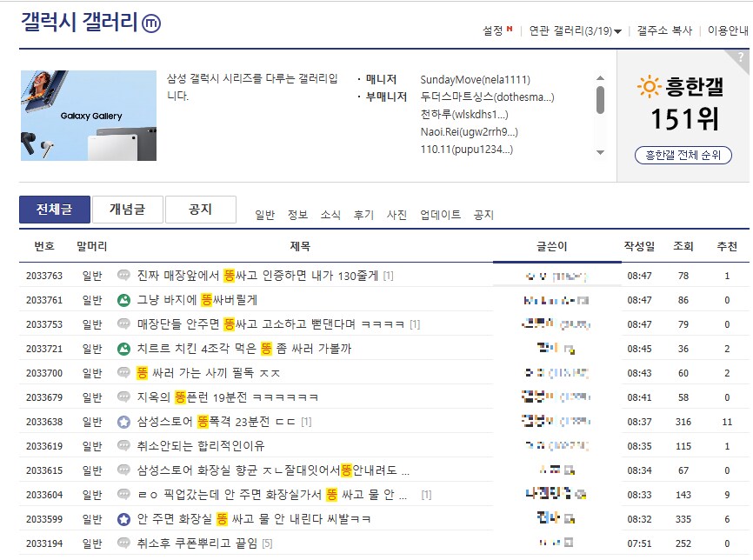Click the question mark help icon
753x560 pixels.
(x=740, y=57)
